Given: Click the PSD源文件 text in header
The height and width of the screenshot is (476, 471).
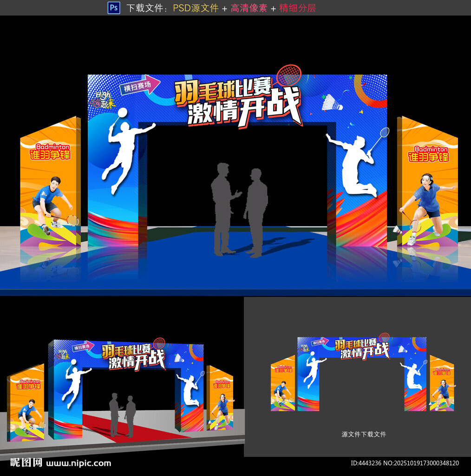Looking at the screenshot, I should coord(196,8).
